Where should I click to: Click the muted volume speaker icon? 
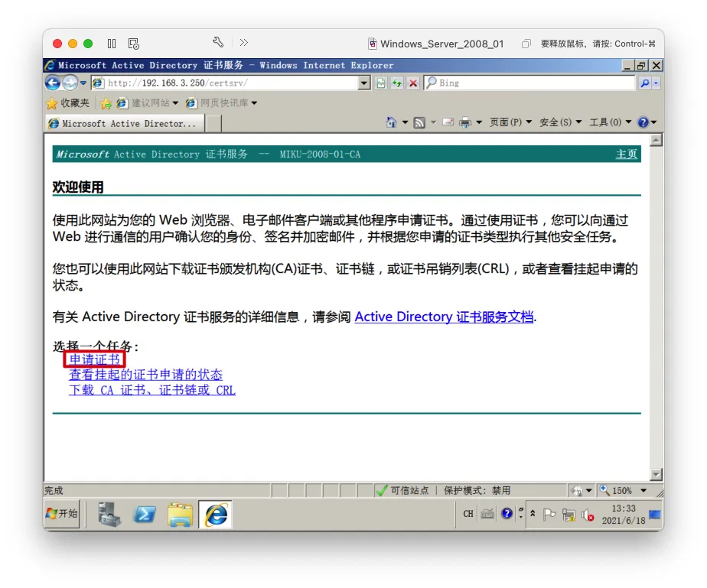pos(588,515)
